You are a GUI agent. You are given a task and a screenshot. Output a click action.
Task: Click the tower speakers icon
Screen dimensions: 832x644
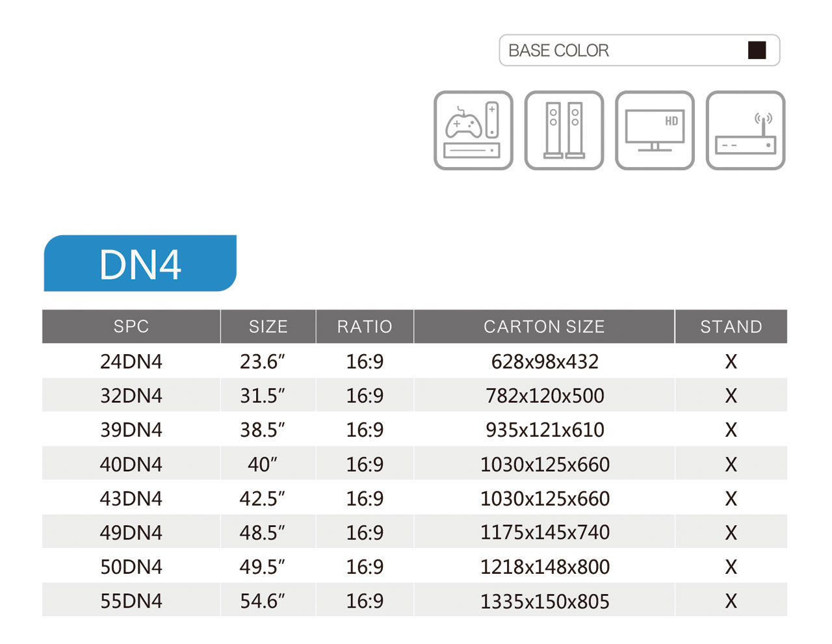(564, 131)
